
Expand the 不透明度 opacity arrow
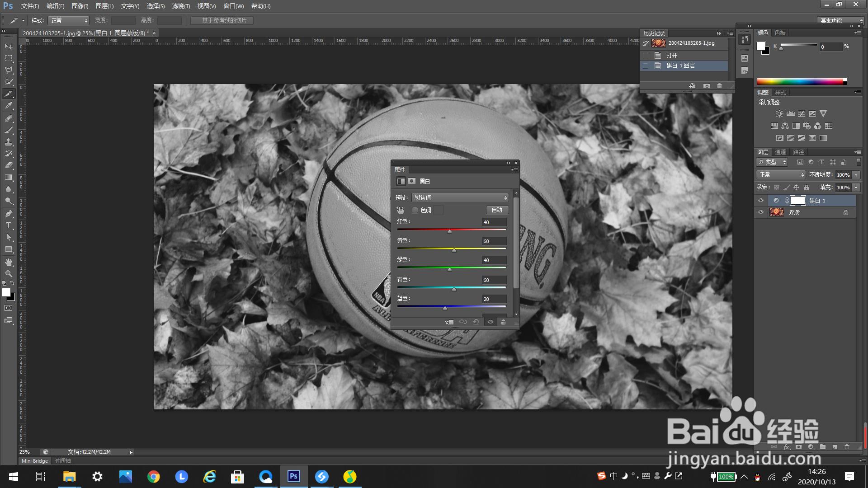856,175
